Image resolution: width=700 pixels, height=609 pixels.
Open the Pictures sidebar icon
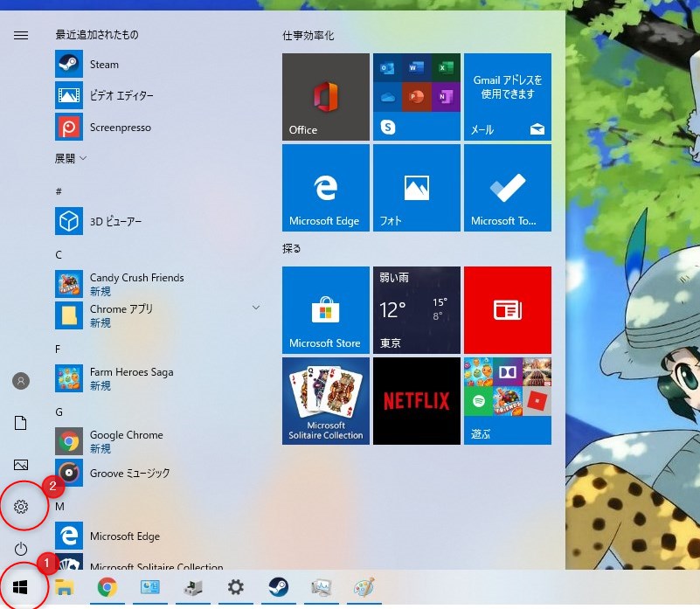tap(21, 465)
